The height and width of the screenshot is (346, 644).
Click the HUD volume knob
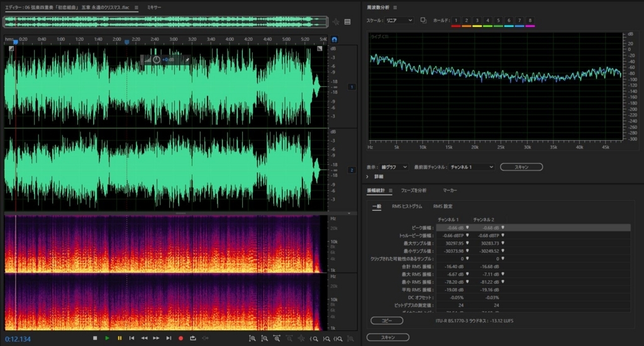click(x=157, y=60)
